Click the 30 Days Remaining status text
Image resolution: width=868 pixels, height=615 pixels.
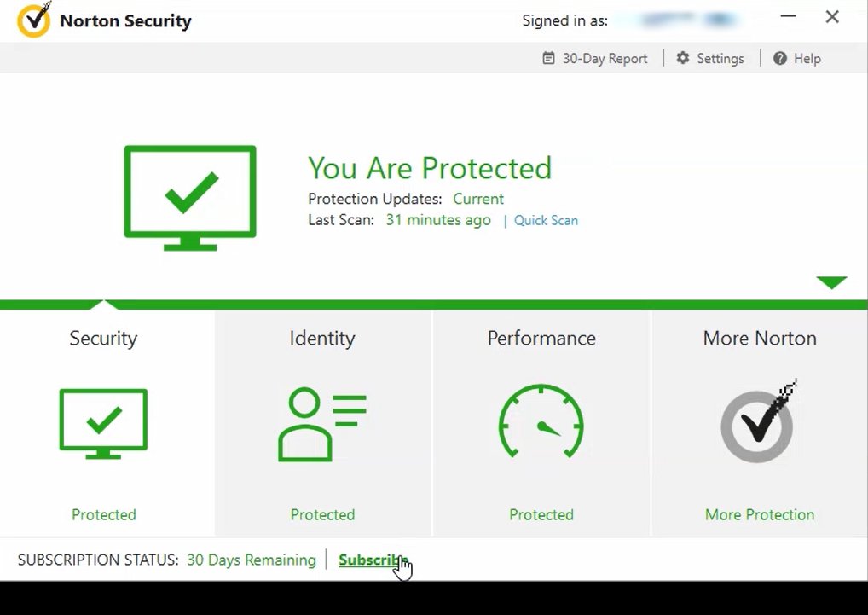[x=251, y=560]
